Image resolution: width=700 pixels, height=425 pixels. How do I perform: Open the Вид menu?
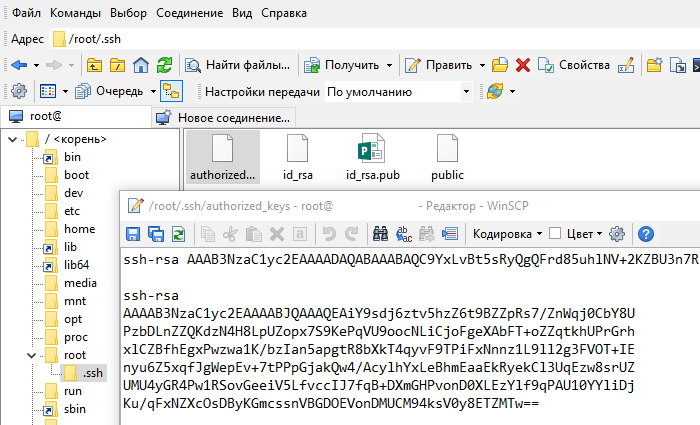(x=242, y=13)
